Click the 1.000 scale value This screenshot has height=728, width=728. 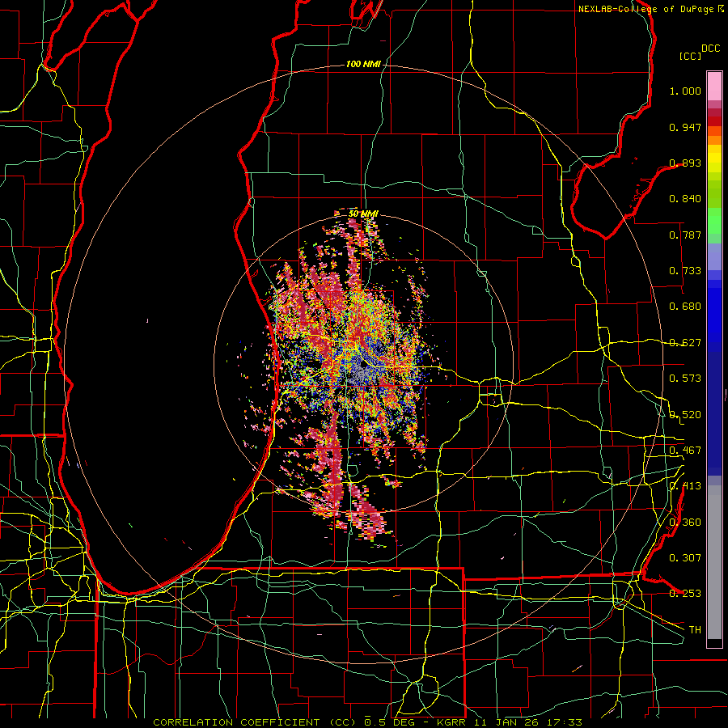coord(685,91)
